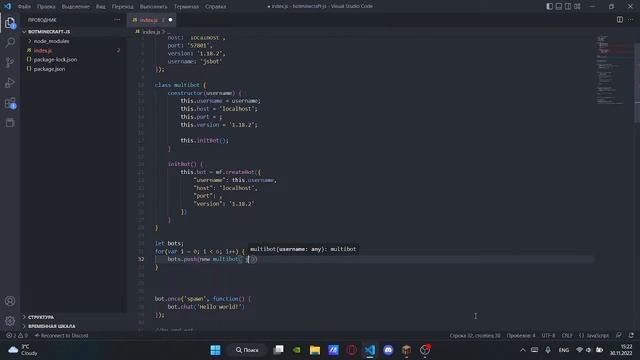The width and height of the screenshot is (640, 360).
Task: Open the taskbar Поиск search box
Action: 247,350
